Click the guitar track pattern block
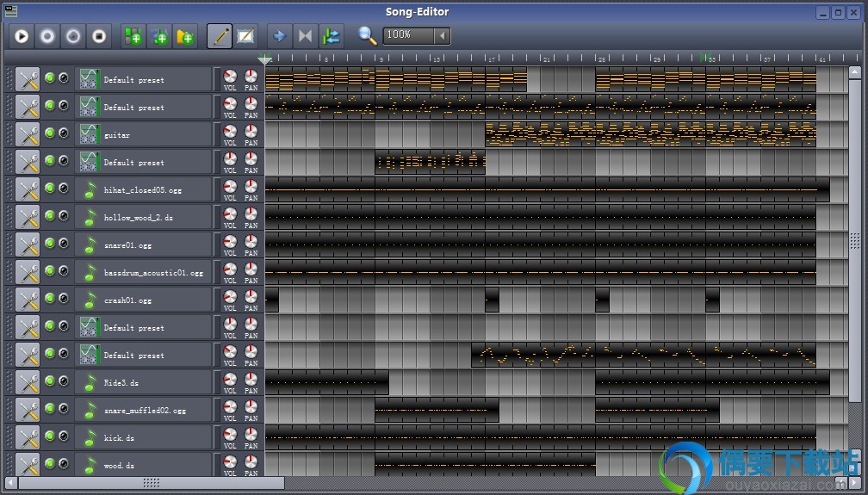 (650, 134)
